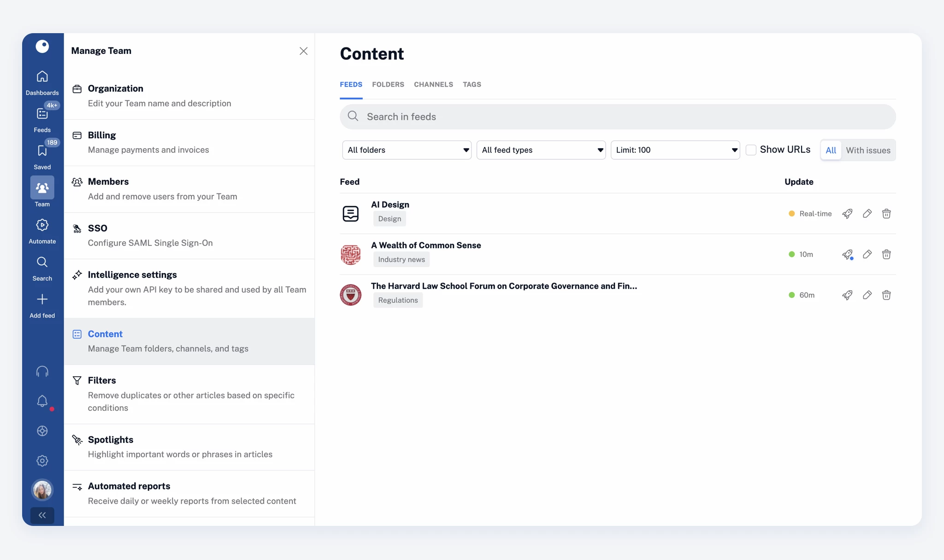Screen dimensions: 944x560
Task: Click the Search in feeds field
Action: (618, 117)
